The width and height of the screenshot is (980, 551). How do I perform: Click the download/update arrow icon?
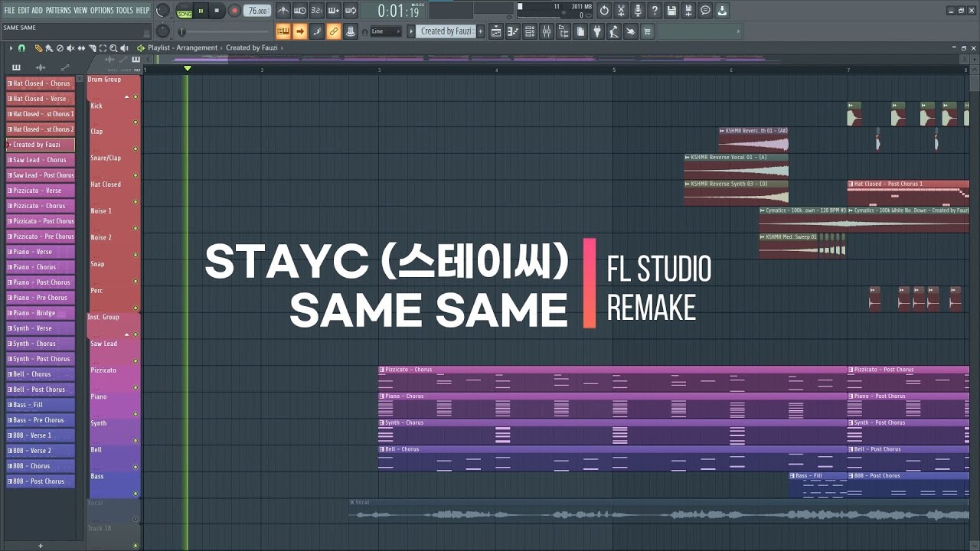click(722, 11)
